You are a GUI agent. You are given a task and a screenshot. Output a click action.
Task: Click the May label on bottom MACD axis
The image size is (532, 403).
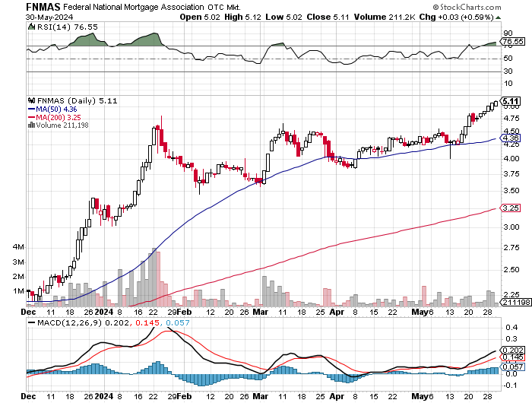419,396
